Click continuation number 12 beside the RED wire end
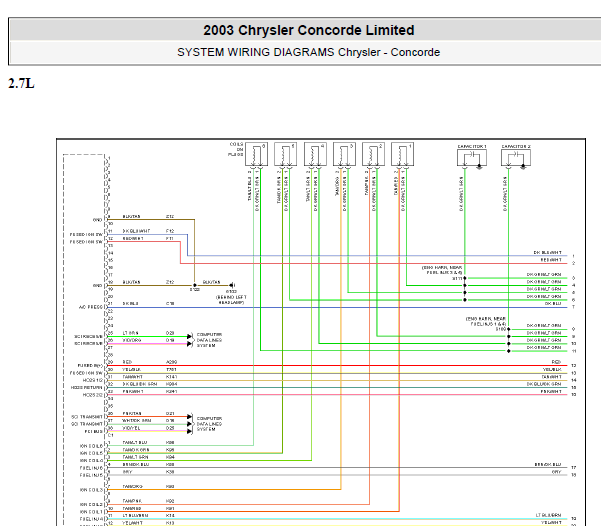Viewport: 601px width, 526px height. [574, 366]
